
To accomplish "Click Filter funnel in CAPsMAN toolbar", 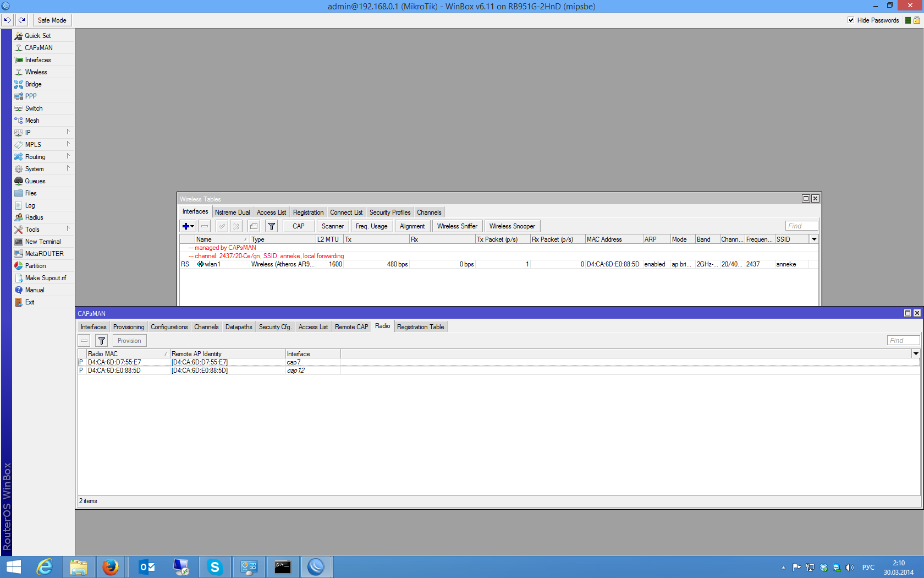I will point(102,341).
